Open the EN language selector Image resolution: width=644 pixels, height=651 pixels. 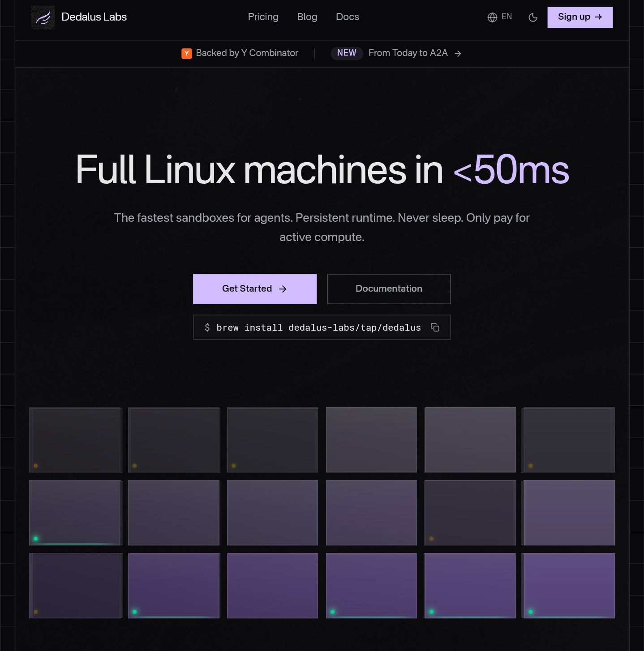[x=507, y=17]
